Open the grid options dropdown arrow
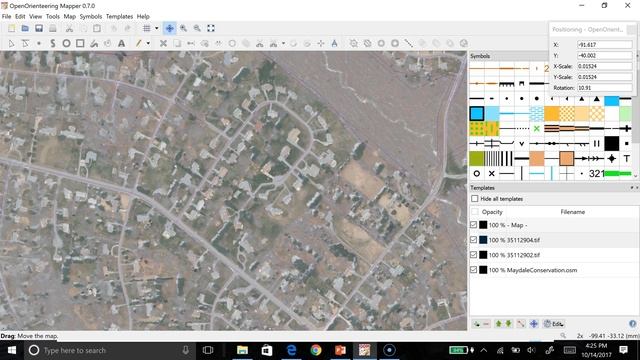The image size is (640, 360). [156, 28]
